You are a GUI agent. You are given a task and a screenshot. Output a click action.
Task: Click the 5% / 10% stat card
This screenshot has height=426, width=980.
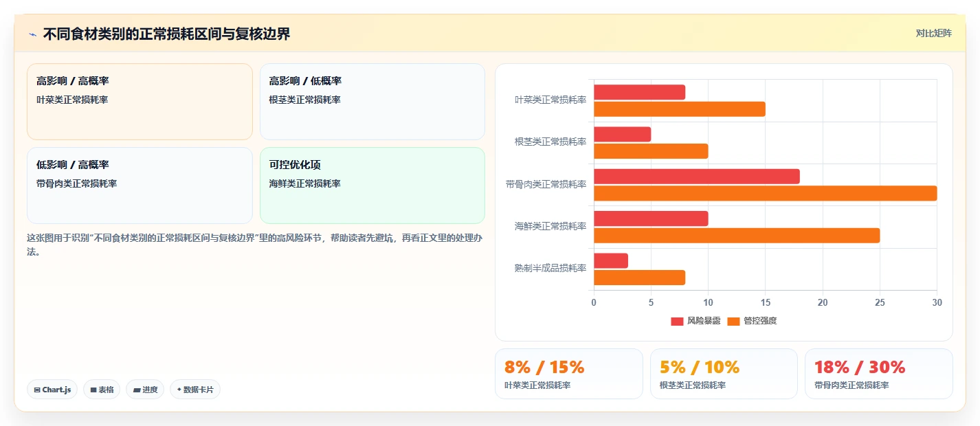(x=724, y=374)
